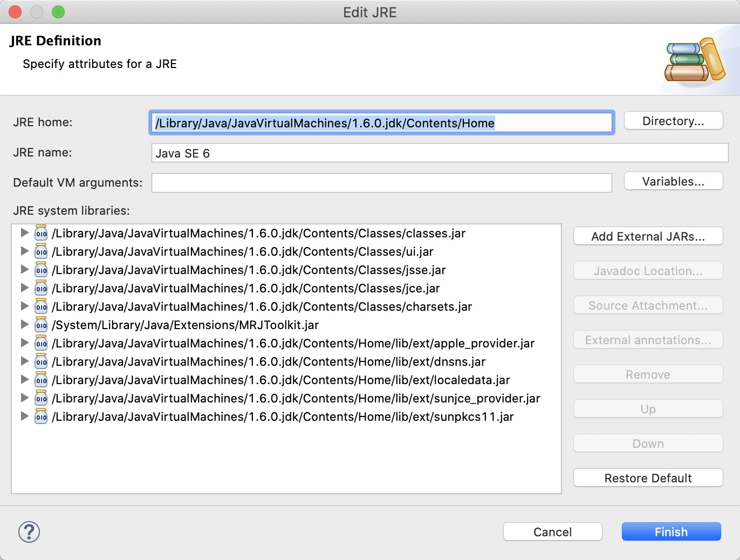Click the Restore Default button

648,478
